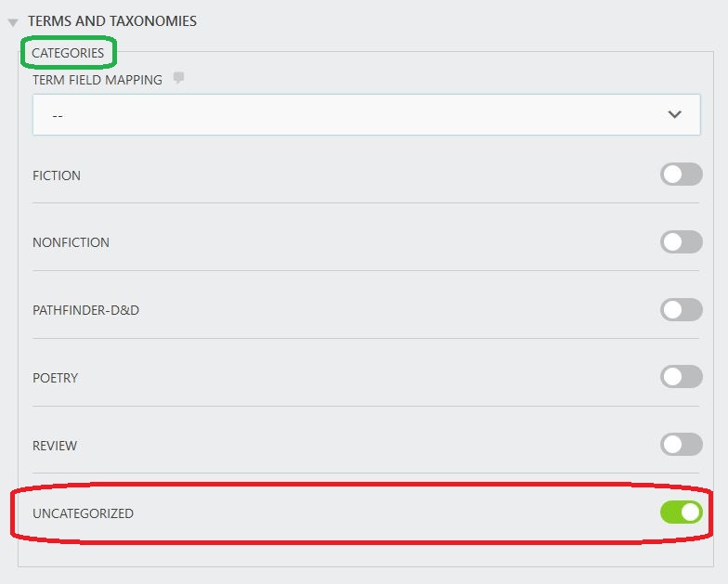Click the Poetry category name

[x=55, y=378]
